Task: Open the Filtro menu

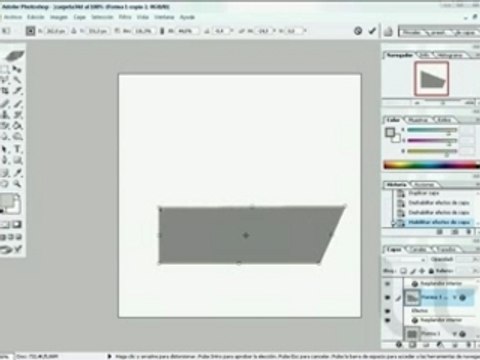Action: pos(125,17)
